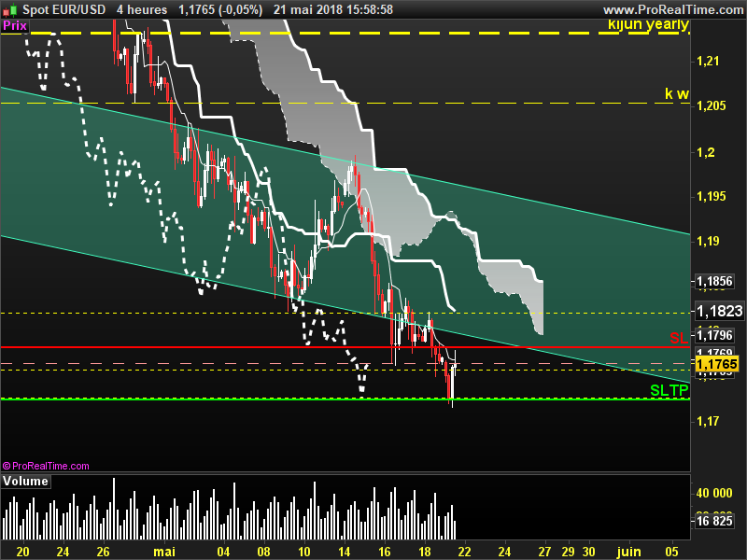Click the Volume panel label
The height and width of the screenshot is (560, 747).
point(25,481)
